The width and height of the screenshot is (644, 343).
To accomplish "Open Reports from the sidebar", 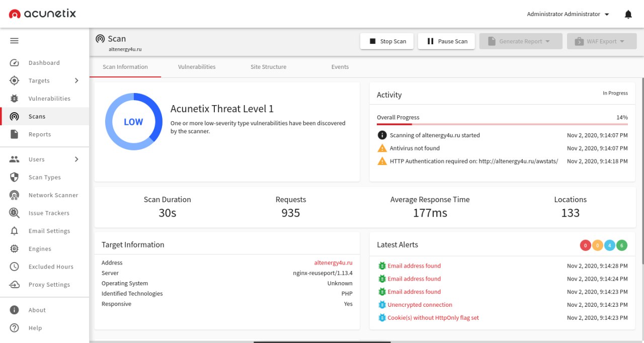I will (44, 134).
